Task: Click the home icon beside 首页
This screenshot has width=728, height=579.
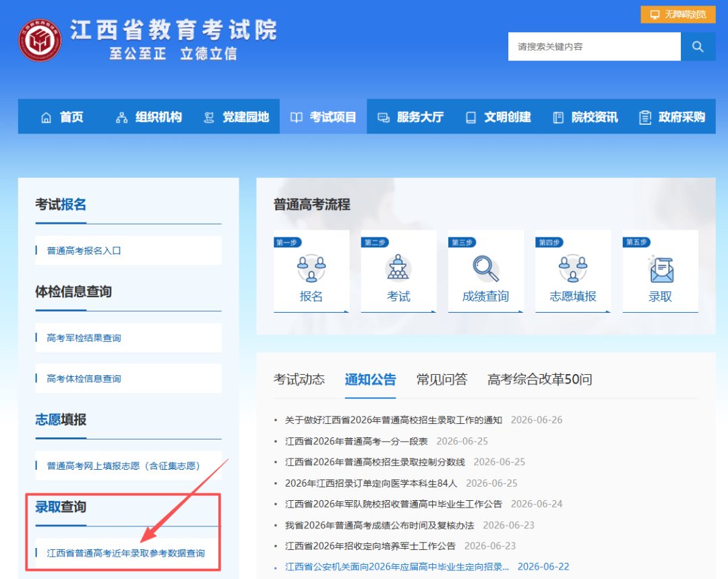Action: pos(46,117)
